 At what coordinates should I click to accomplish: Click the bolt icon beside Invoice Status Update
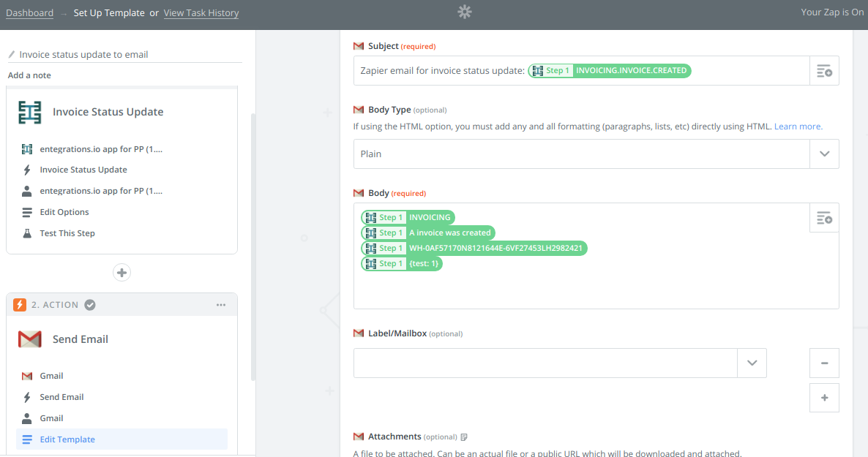click(26, 170)
